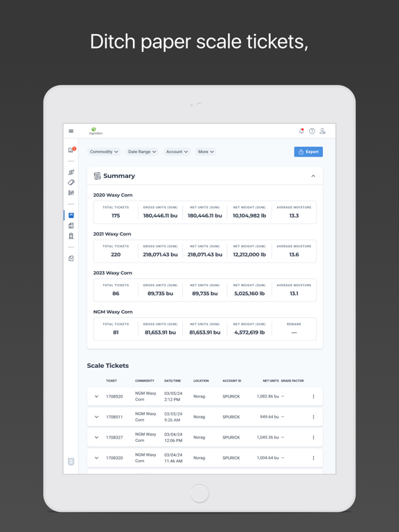
Task: Expand ticket 1708320 row
Action: 96,458
